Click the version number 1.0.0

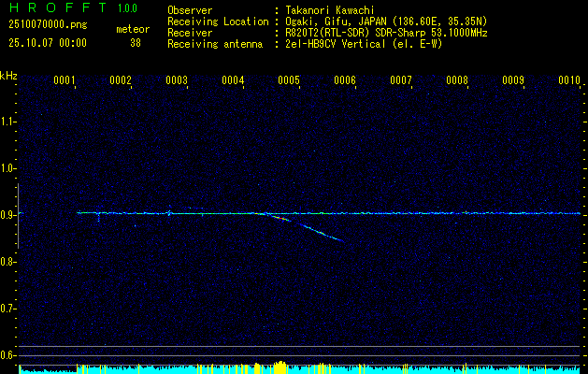click(x=127, y=8)
